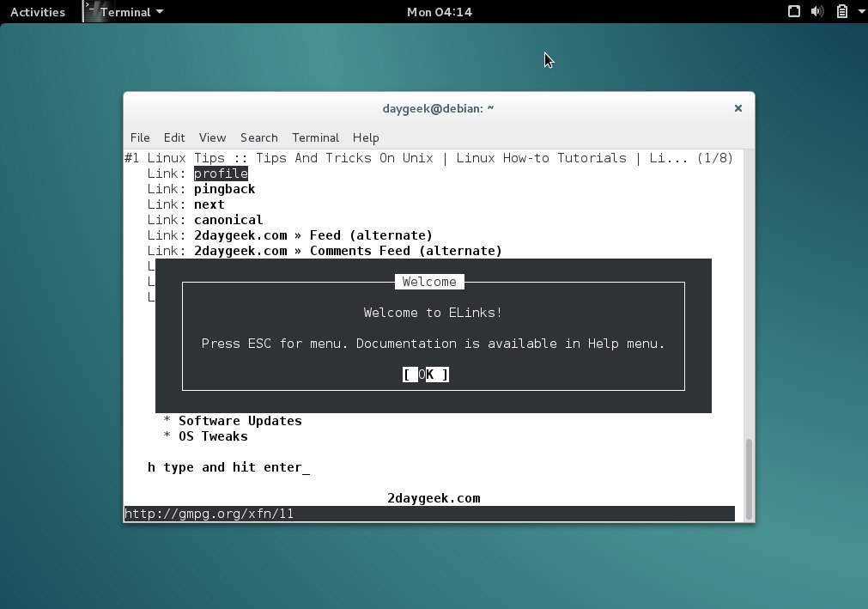Click the terminal vertical scrollbar handle

(749, 479)
